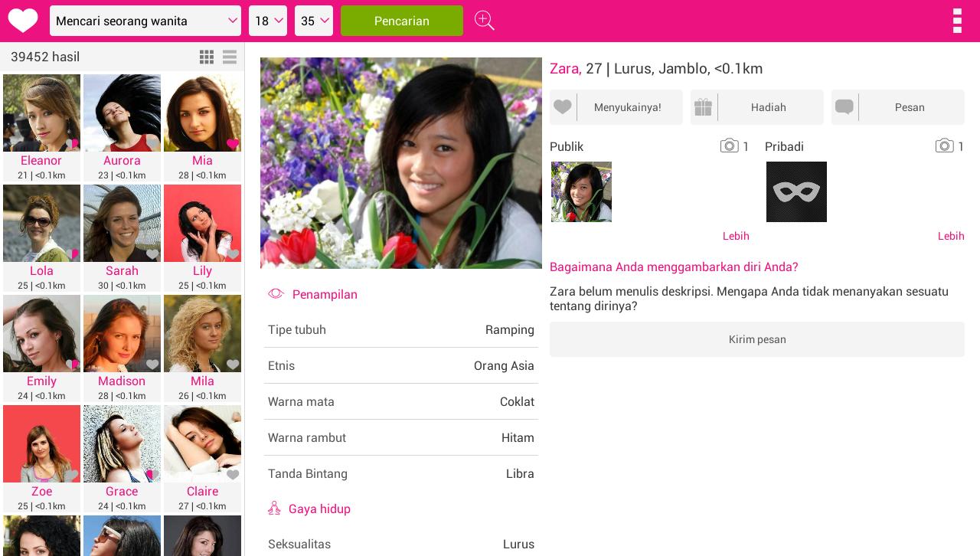This screenshot has height=556, width=980.
Task: Click the speech bubble icon beside Pesan
Action: tap(844, 107)
